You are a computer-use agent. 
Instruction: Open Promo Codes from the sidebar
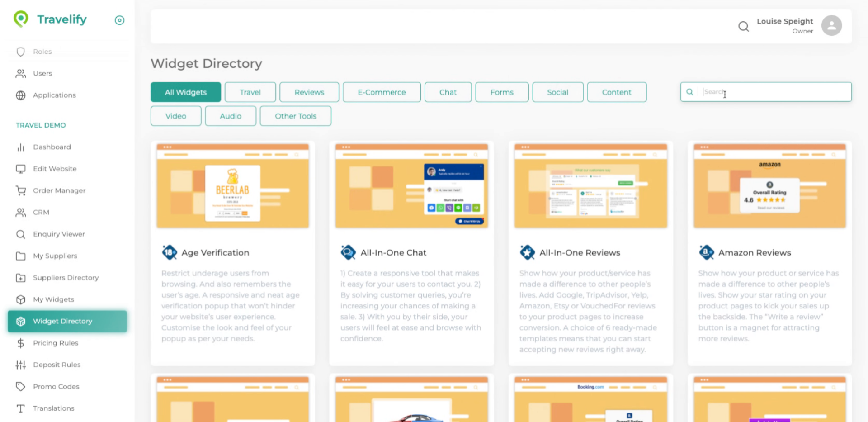[x=56, y=386]
